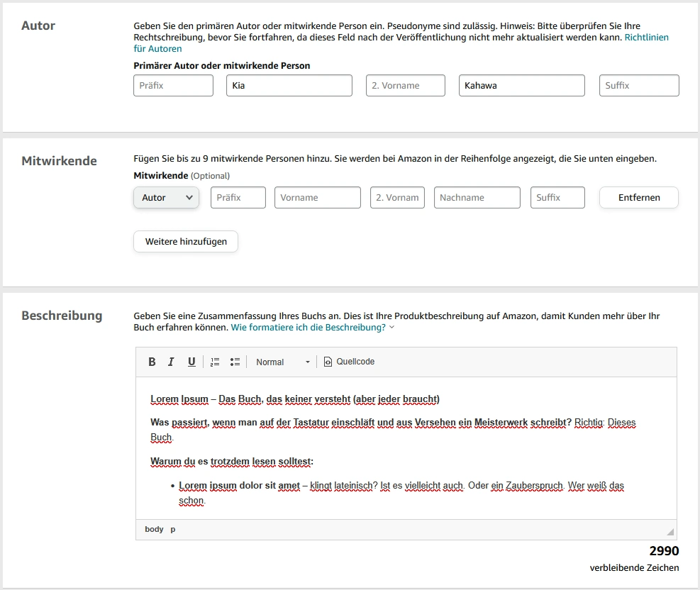
Task: Click the Entfernen button
Action: click(x=638, y=198)
